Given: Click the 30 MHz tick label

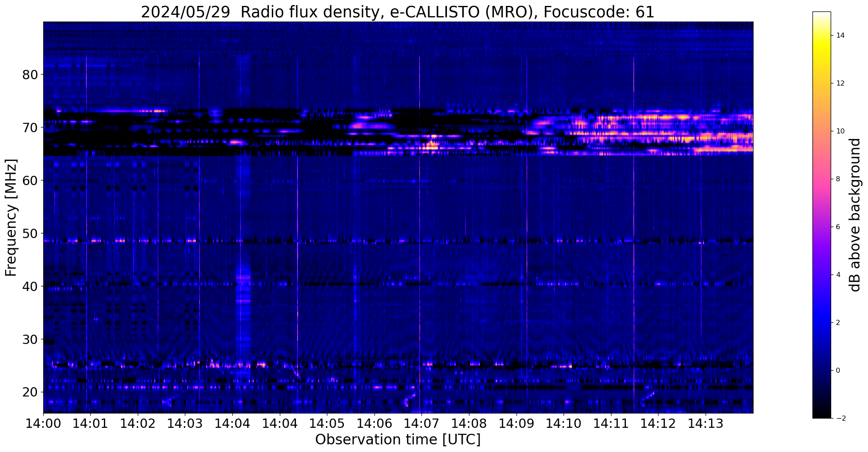Looking at the screenshot, I should 30,339.
